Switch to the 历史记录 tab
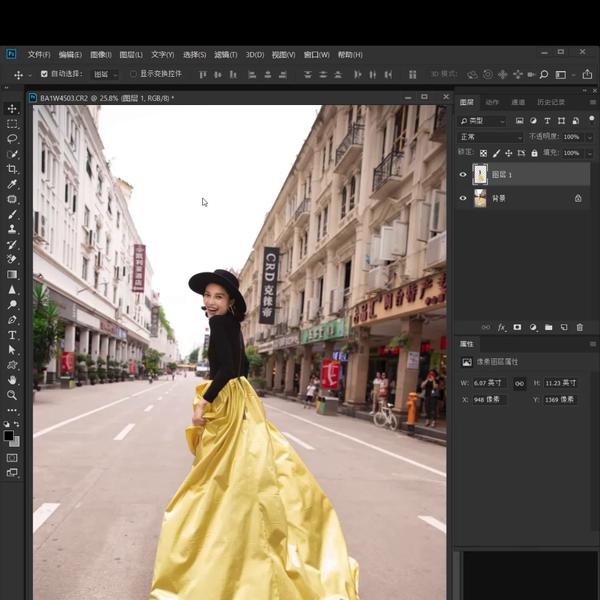 [551, 102]
